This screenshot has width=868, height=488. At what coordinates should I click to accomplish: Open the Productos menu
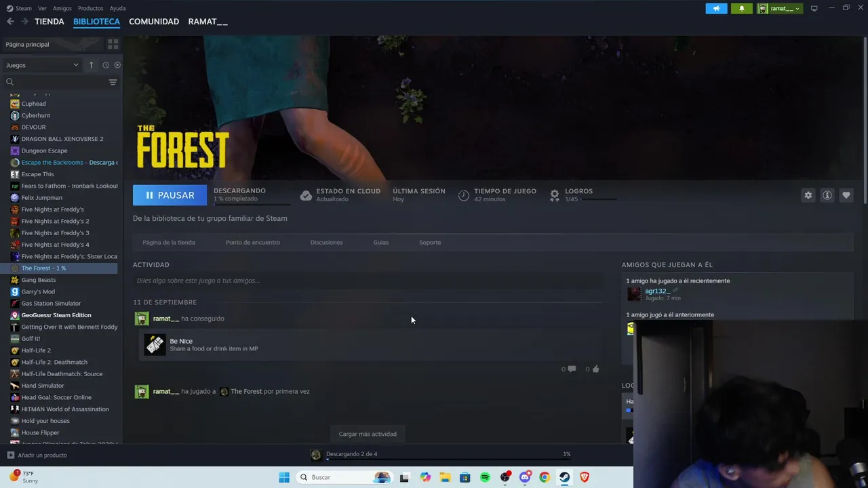coord(90,8)
